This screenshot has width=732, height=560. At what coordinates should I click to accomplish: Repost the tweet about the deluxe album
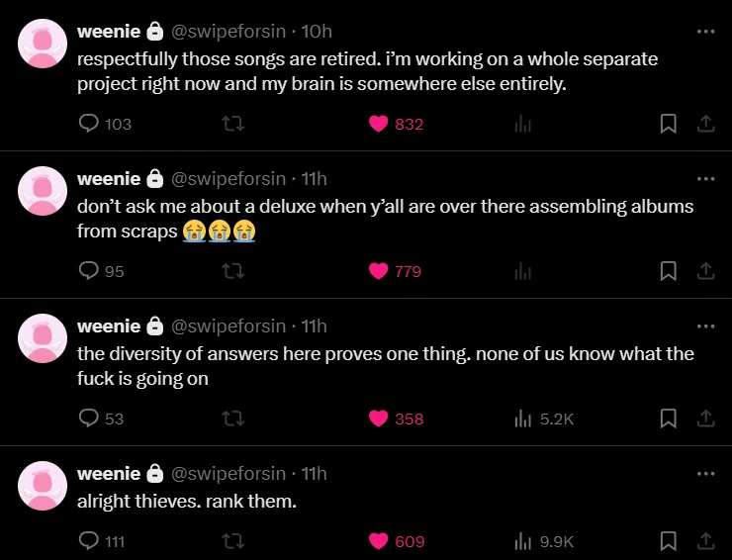pyautogui.click(x=232, y=271)
